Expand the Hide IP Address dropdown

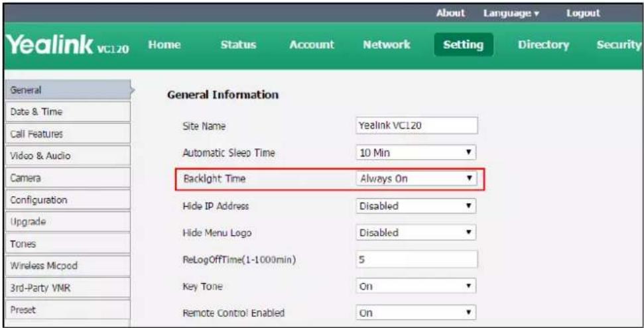pyautogui.click(x=416, y=205)
